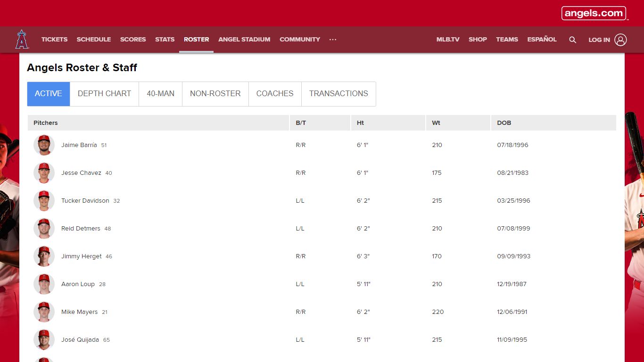
Task: Select the birthdate 08/21/1983
Action: 512,173
